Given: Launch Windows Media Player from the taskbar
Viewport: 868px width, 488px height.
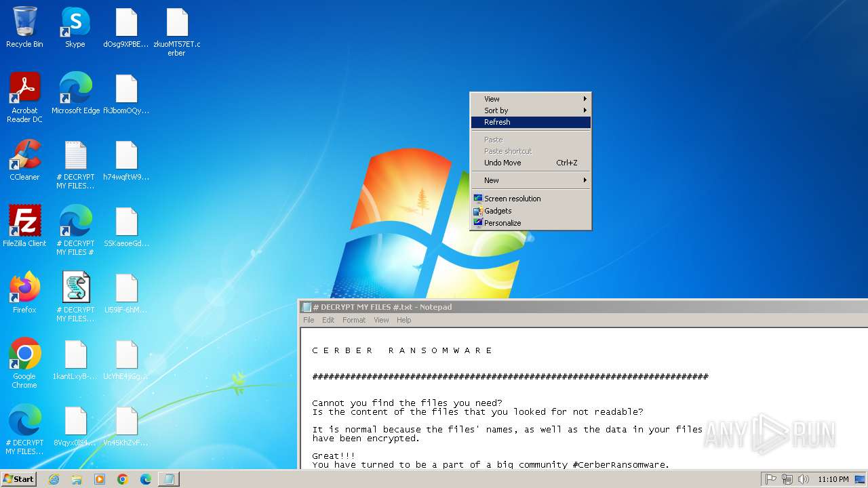Looking at the screenshot, I should [100, 479].
